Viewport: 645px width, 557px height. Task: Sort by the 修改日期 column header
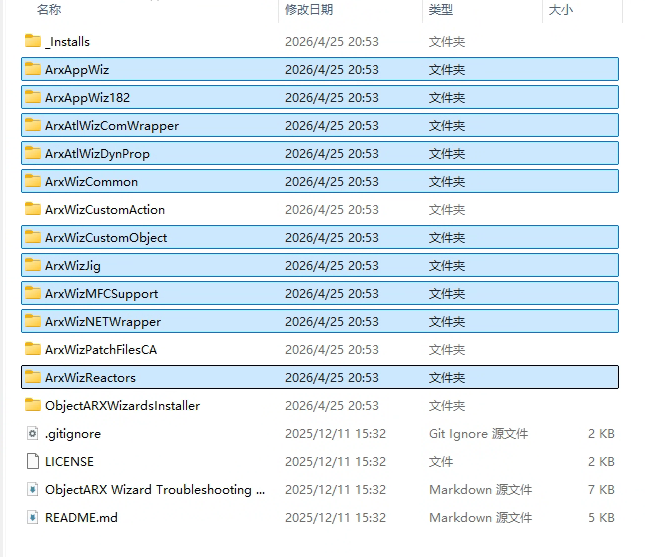309,9
